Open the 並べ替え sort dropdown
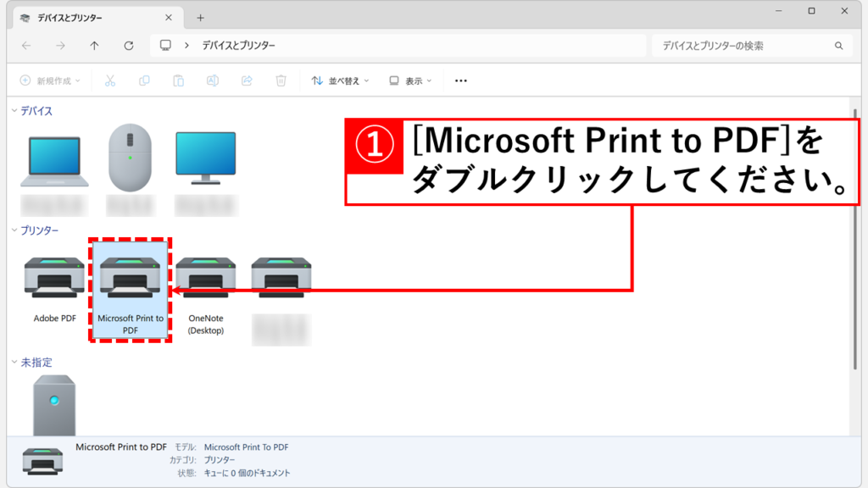 [340, 80]
